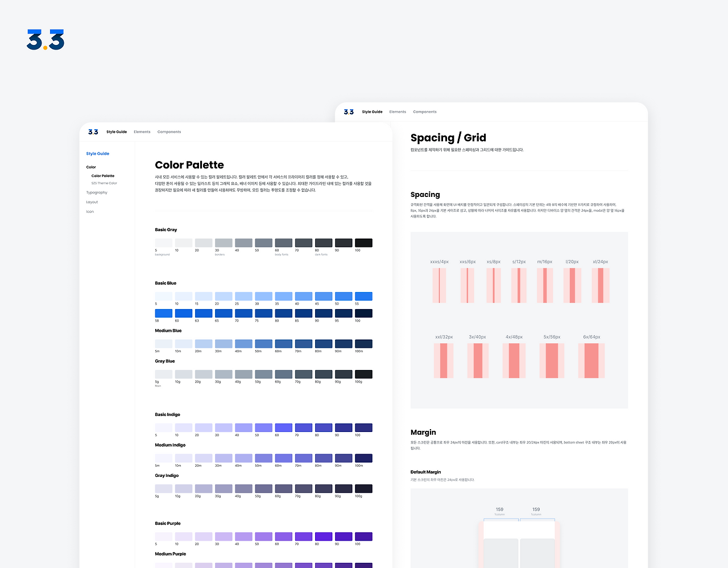728x568 pixels.
Task: Select the Medium Blue 50m swatch
Action: point(263,344)
